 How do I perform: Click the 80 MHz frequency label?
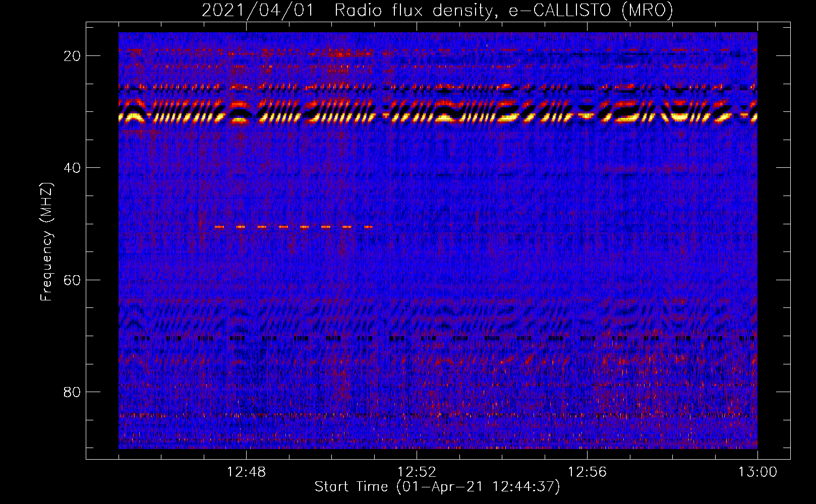click(73, 392)
